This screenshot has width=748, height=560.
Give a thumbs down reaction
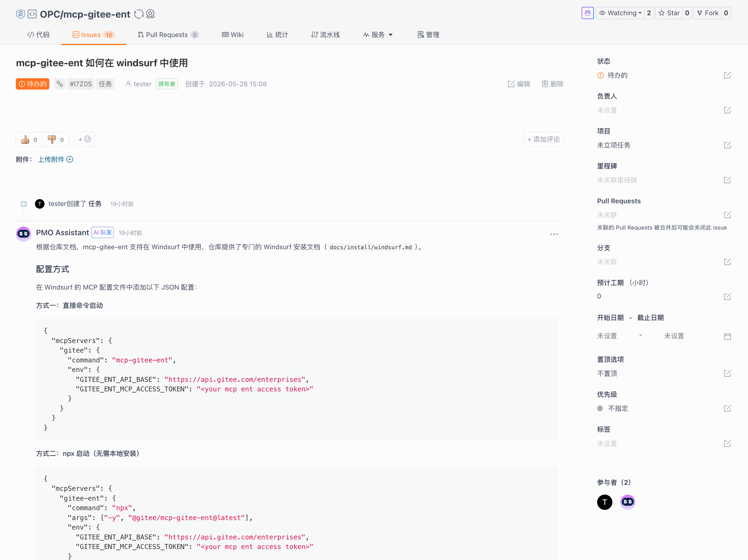[x=56, y=140]
